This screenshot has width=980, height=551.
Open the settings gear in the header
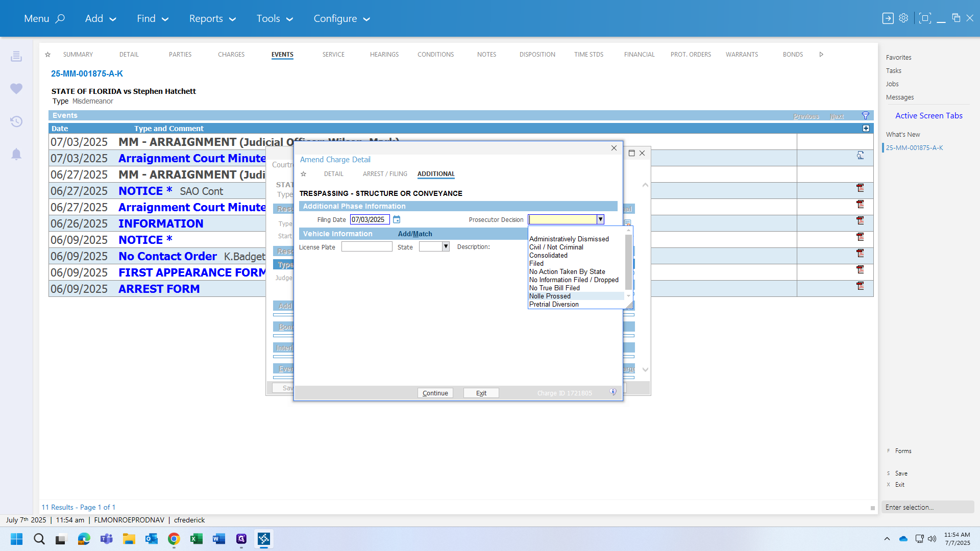pyautogui.click(x=903, y=18)
